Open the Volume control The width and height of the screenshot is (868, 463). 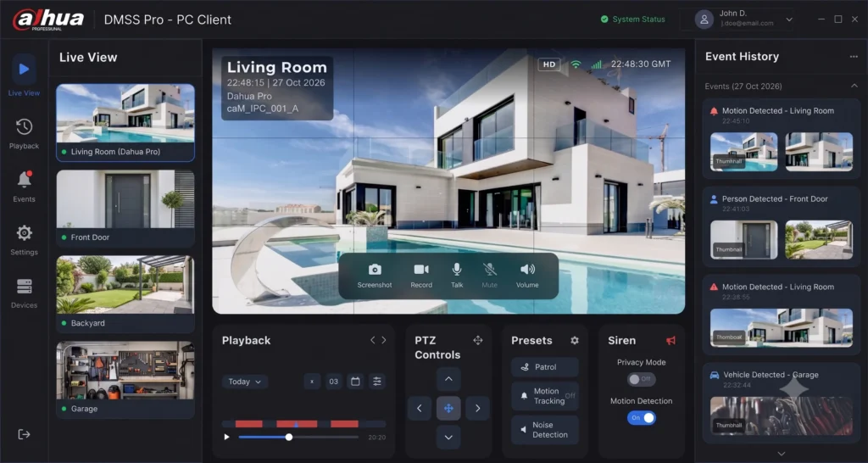pos(527,276)
